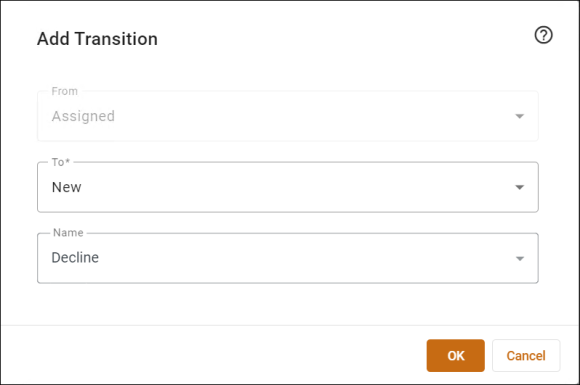This screenshot has height=385, width=580.
Task: Click blank middle area of the From field
Action: click(296, 116)
